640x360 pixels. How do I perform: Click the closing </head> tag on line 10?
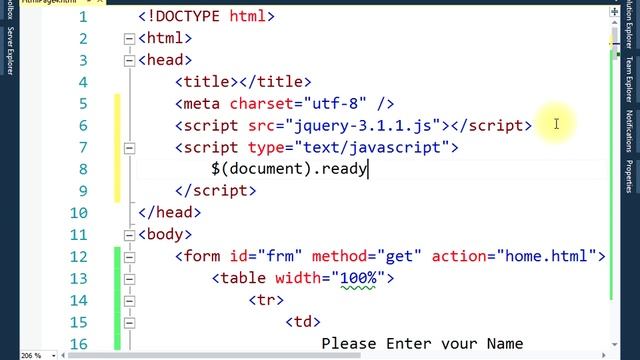[x=170, y=213]
